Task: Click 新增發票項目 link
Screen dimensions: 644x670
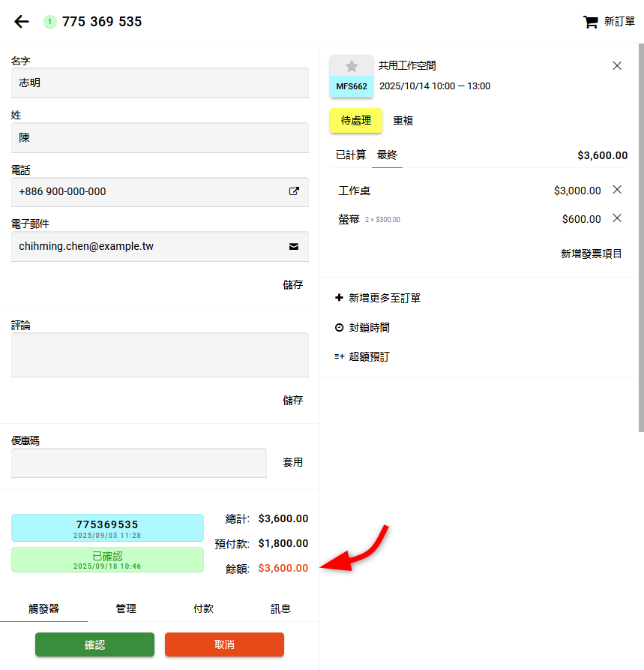Action: 591,254
